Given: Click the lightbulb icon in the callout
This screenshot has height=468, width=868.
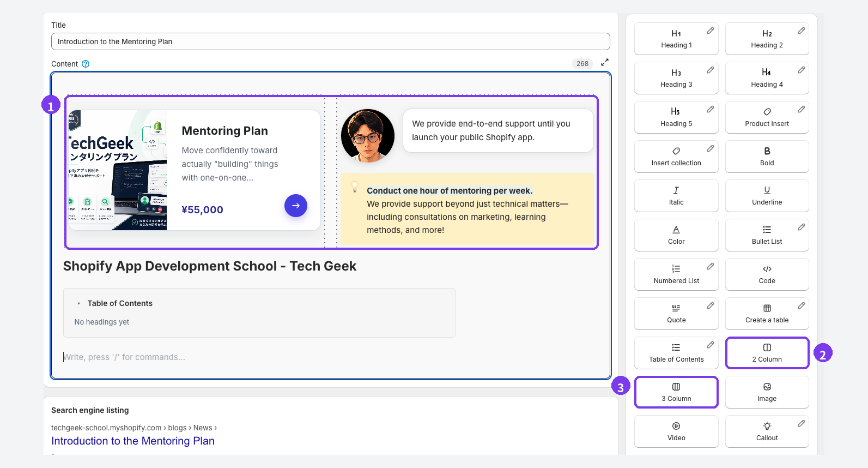Looking at the screenshot, I should (355, 187).
